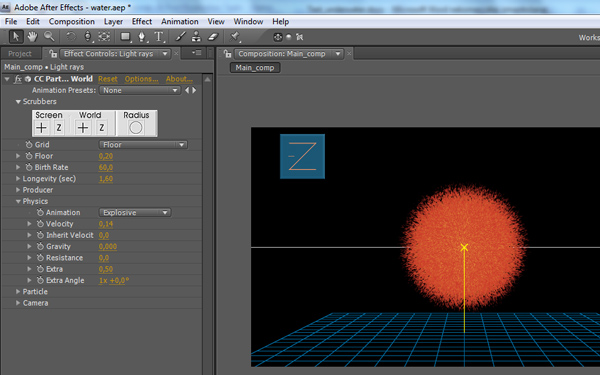Select the Brush tool
Image resolution: width=600 pixels, height=375 pixels.
click(x=180, y=37)
